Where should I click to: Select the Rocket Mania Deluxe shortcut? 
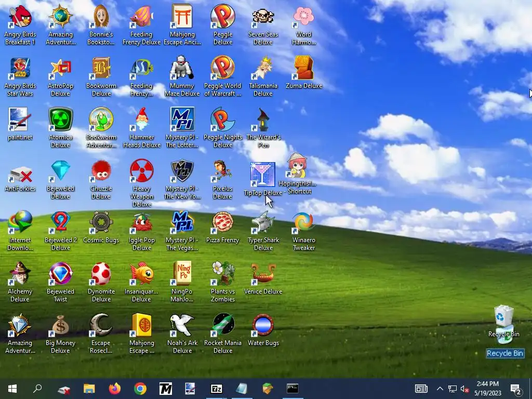coord(222,325)
